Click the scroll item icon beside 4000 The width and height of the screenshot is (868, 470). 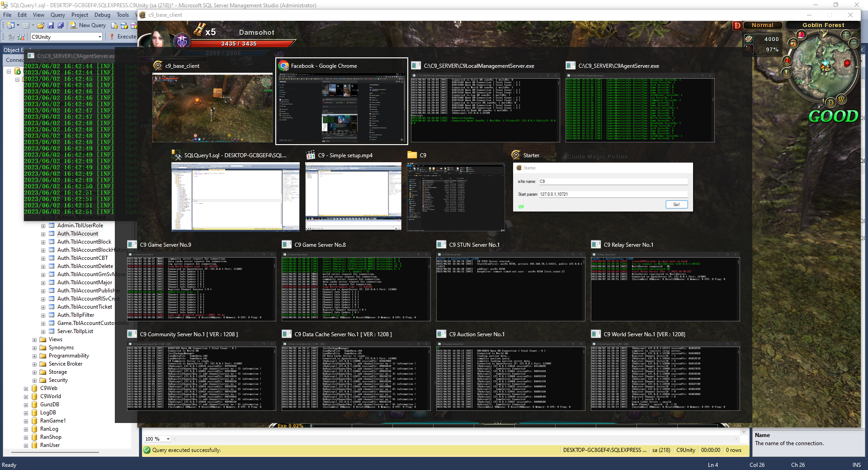749,39
